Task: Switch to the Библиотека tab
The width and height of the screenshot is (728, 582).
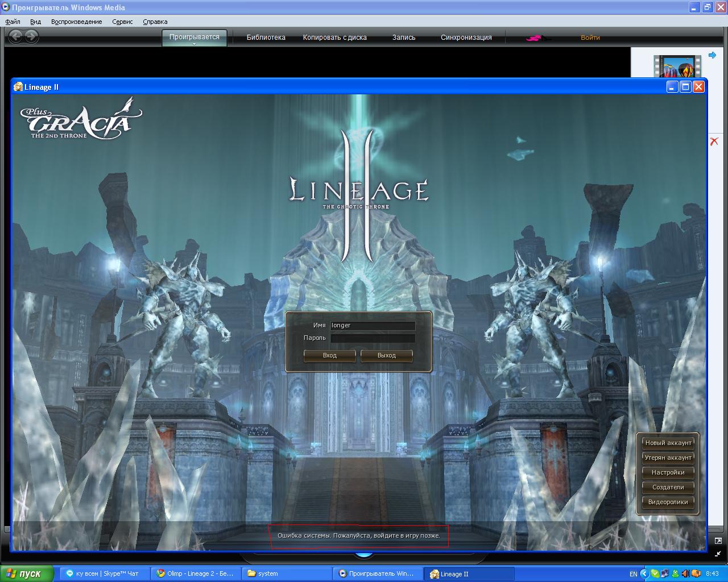Action: click(x=266, y=38)
